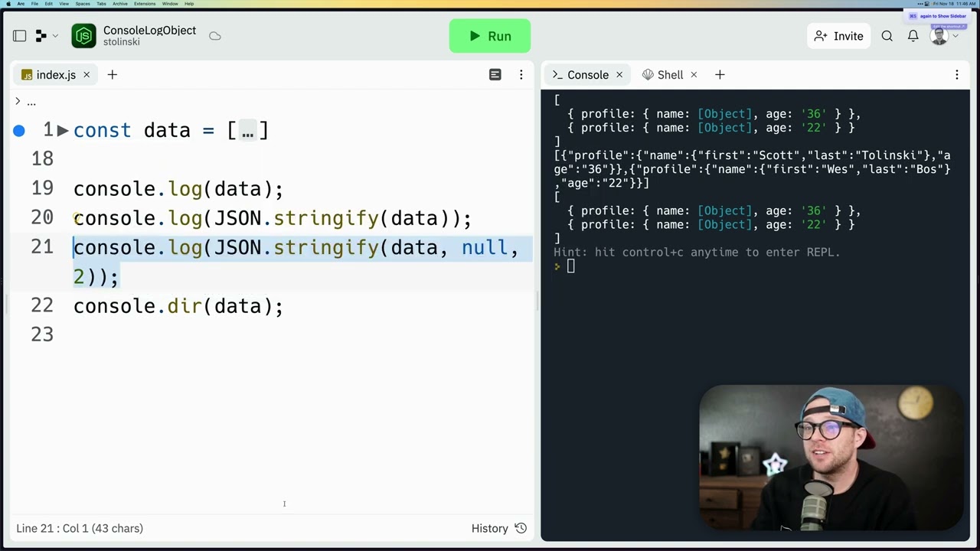
Task: Open the ConsoleLogObject repl title
Action: (149, 31)
